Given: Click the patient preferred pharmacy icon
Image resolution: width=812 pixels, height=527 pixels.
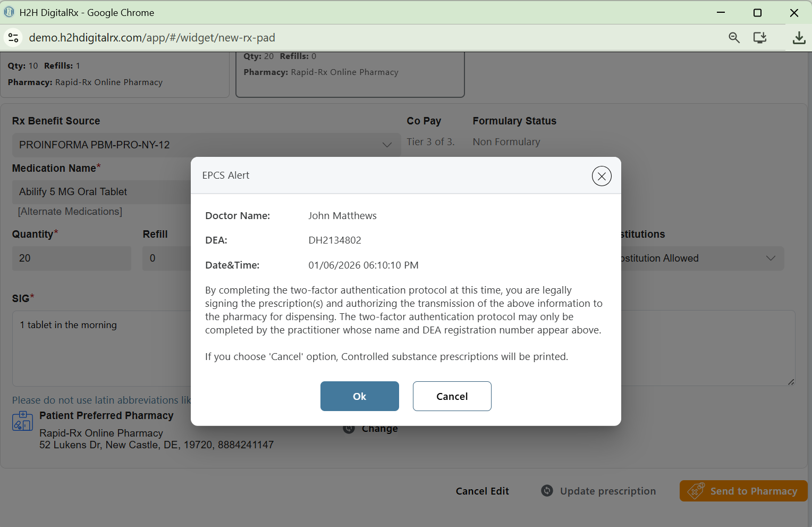Looking at the screenshot, I should (22, 421).
